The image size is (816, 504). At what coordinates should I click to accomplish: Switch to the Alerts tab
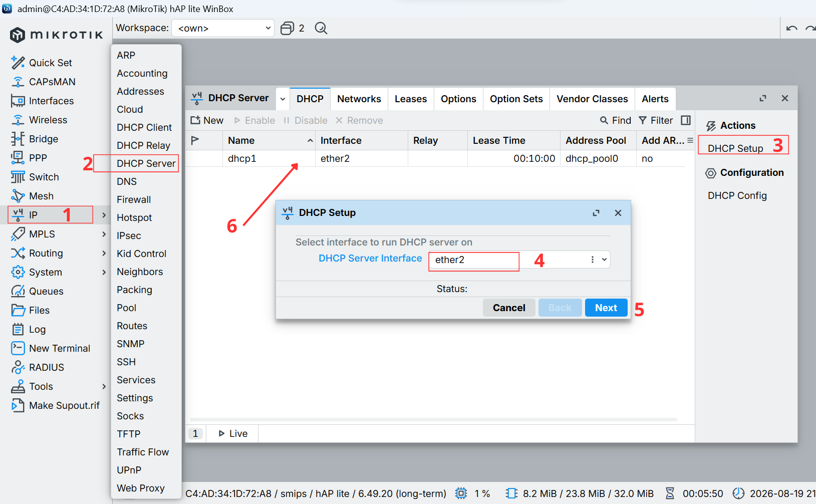(x=655, y=99)
